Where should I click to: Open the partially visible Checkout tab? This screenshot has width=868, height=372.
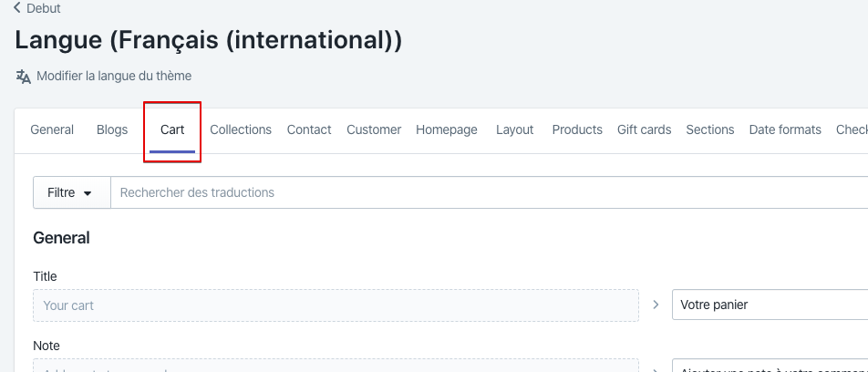coord(852,129)
